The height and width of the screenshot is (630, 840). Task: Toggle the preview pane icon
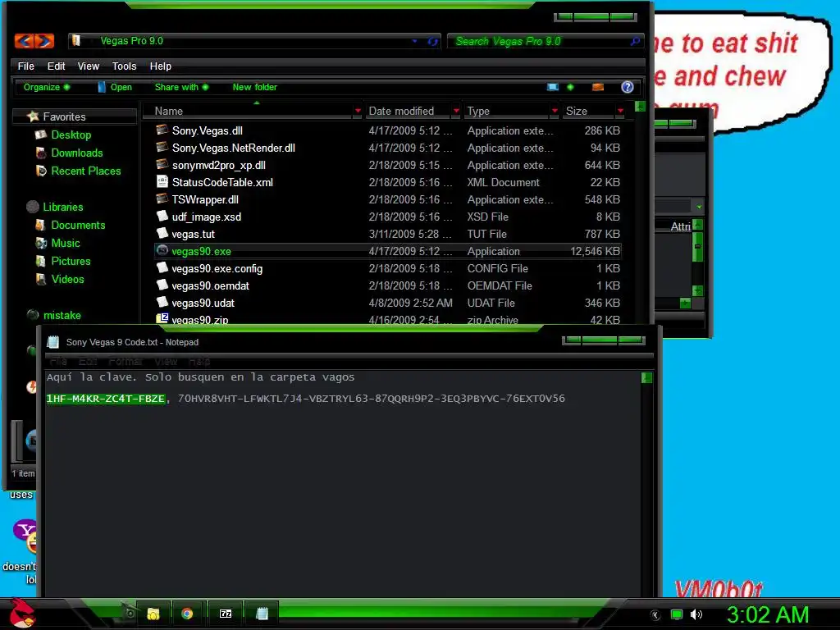pos(598,87)
